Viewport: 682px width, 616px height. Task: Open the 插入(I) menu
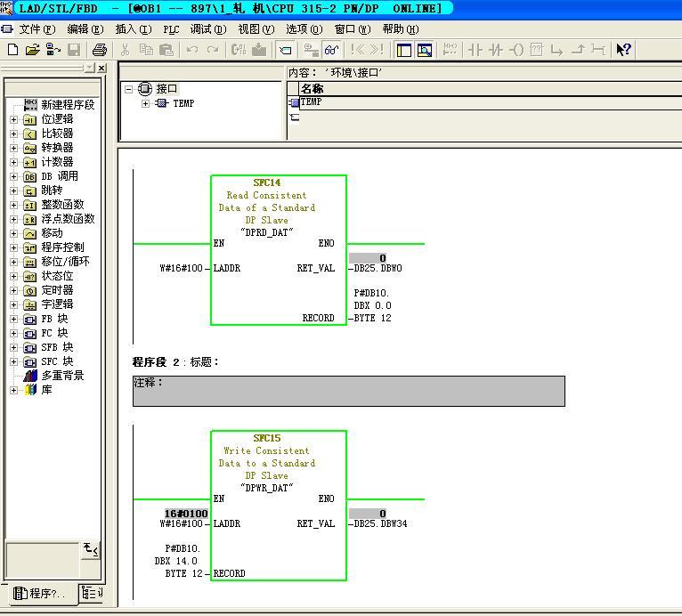point(133,29)
